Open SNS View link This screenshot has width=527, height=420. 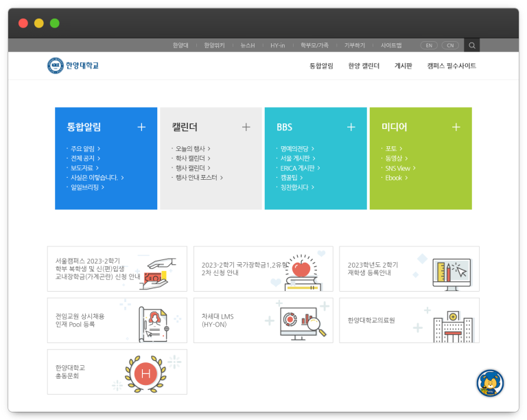[x=401, y=168]
